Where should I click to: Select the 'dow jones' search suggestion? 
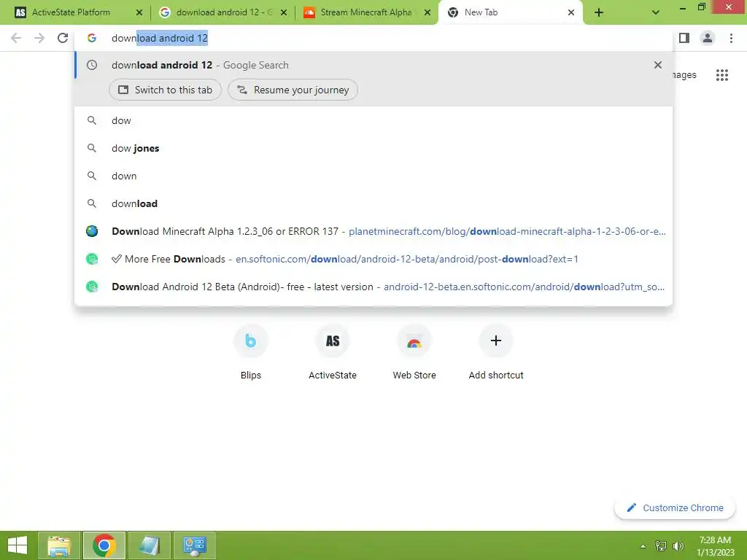coord(373,148)
